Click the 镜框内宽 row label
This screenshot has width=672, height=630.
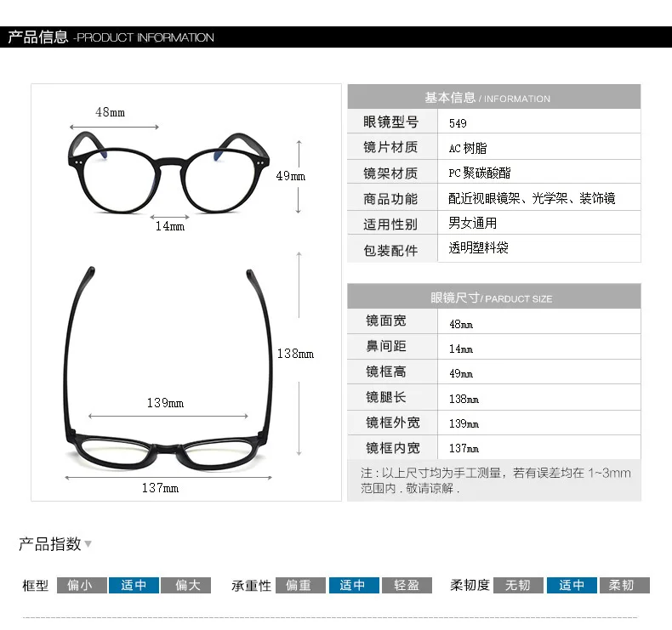pos(393,448)
